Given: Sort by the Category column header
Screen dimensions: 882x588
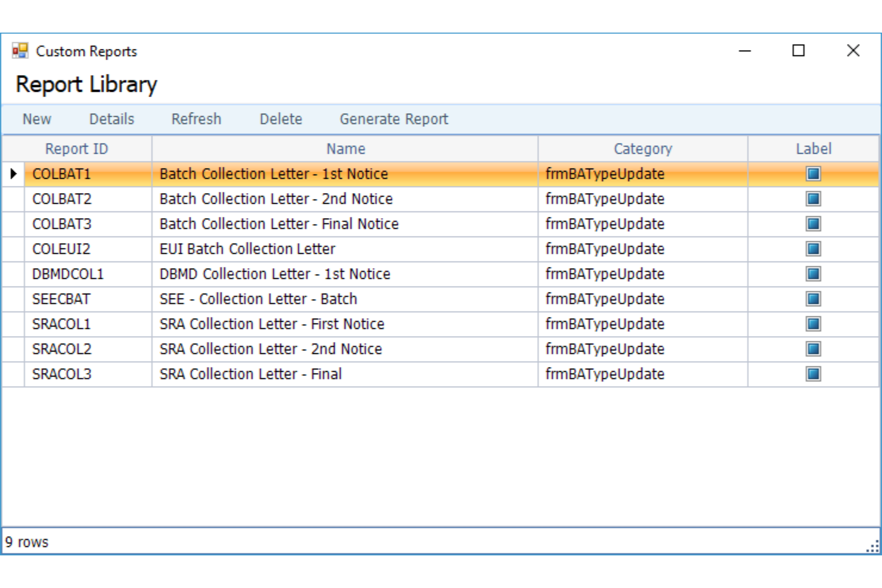Looking at the screenshot, I should click(642, 149).
